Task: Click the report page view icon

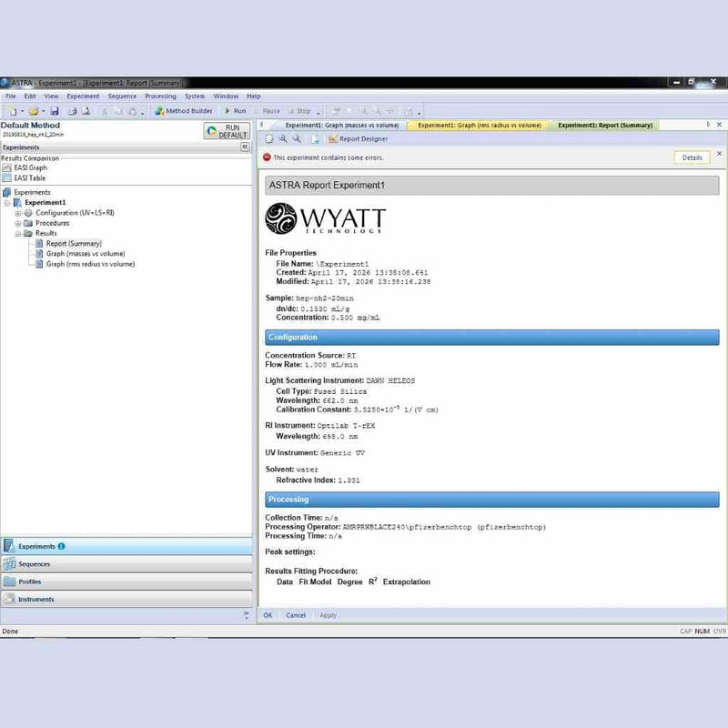Action: (x=268, y=139)
